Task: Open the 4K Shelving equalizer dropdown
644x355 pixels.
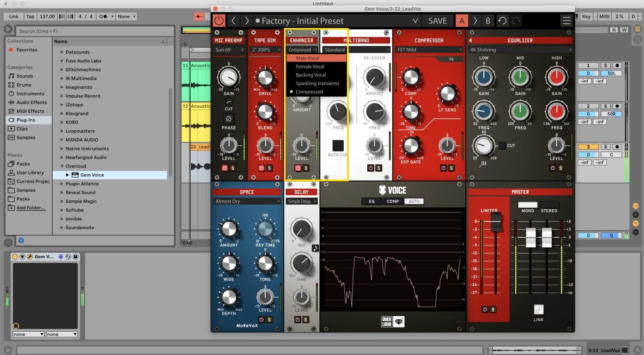Action: point(520,50)
